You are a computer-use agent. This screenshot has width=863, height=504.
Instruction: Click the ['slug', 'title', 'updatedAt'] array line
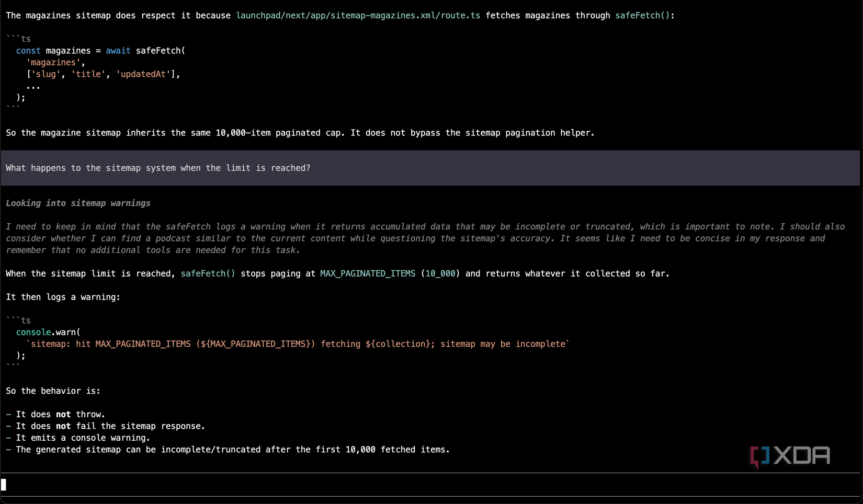(103, 74)
